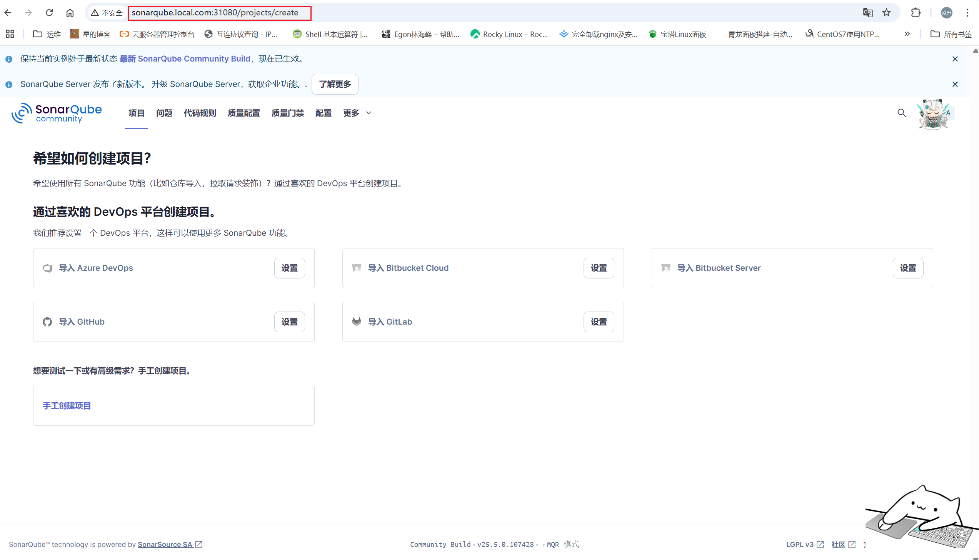Click the GitHub octocat logo icon

(x=47, y=322)
